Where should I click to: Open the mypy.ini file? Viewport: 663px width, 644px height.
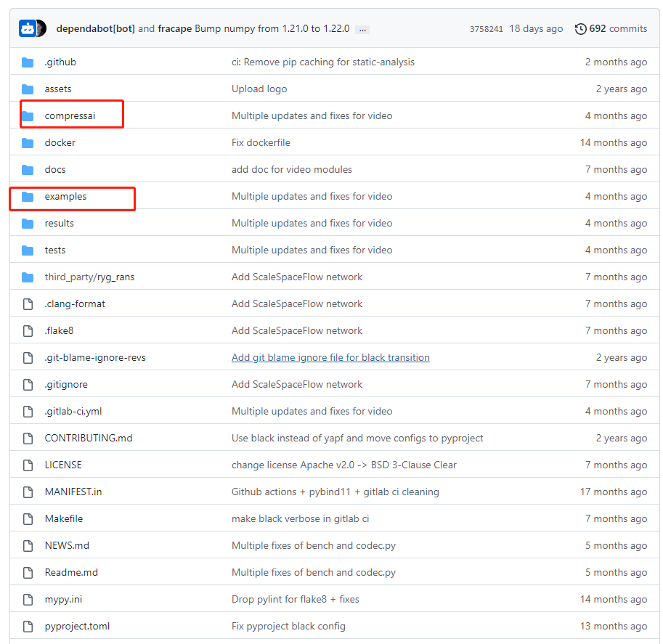(63, 600)
